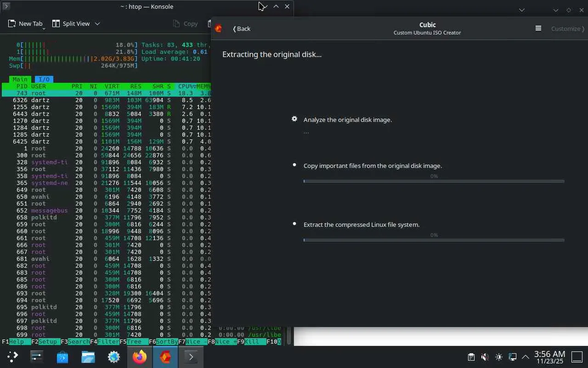588x368 pixels.
Task: Click the USER column header in htop
Action: point(39,86)
